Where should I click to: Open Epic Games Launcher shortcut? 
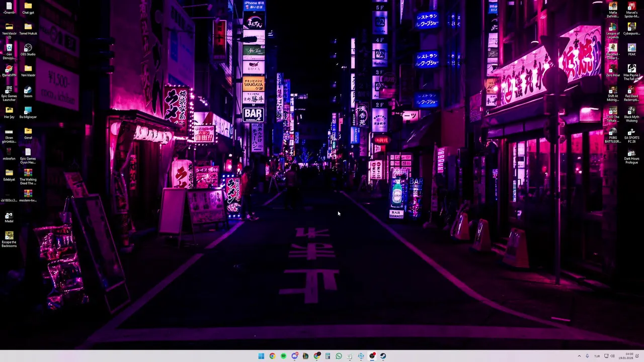coord(9,94)
